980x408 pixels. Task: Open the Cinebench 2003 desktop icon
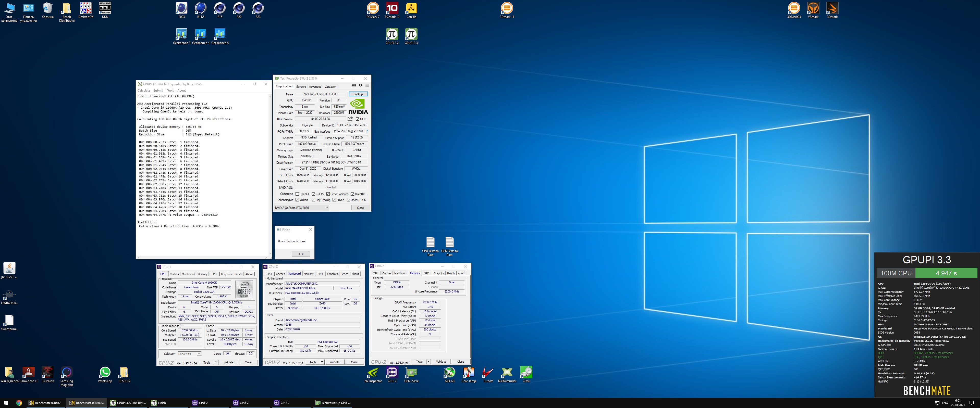(x=181, y=11)
